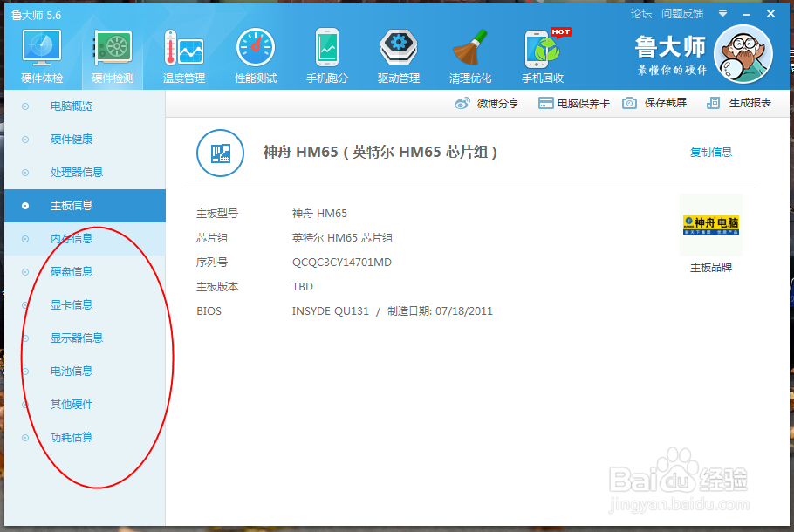Click the 微博分享 Weibo share icon
The height and width of the screenshot is (532, 794).
(x=462, y=103)
